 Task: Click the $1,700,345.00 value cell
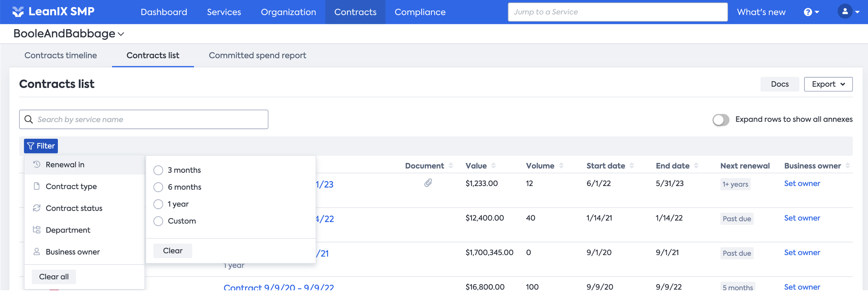point(489,252)
